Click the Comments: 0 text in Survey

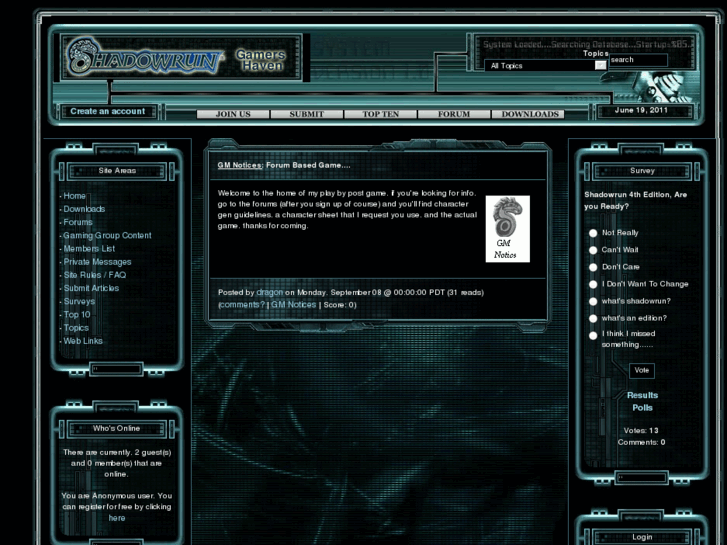(641, 442)
